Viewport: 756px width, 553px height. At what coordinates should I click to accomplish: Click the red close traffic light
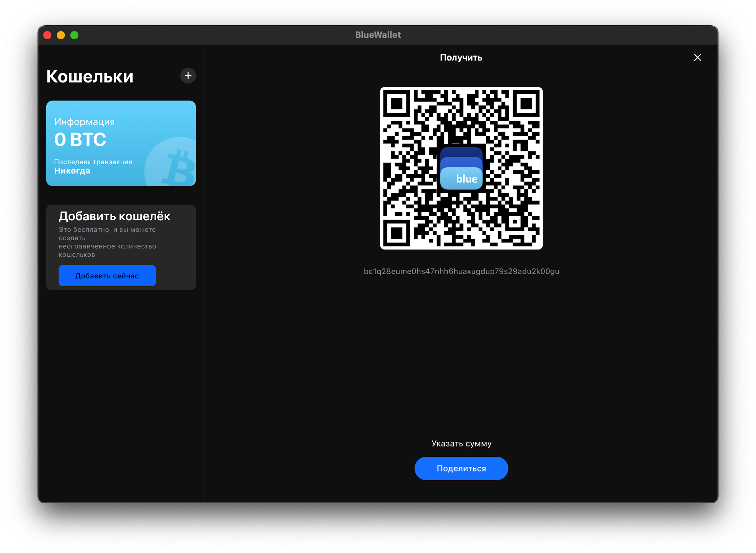(x=47, y=35)
